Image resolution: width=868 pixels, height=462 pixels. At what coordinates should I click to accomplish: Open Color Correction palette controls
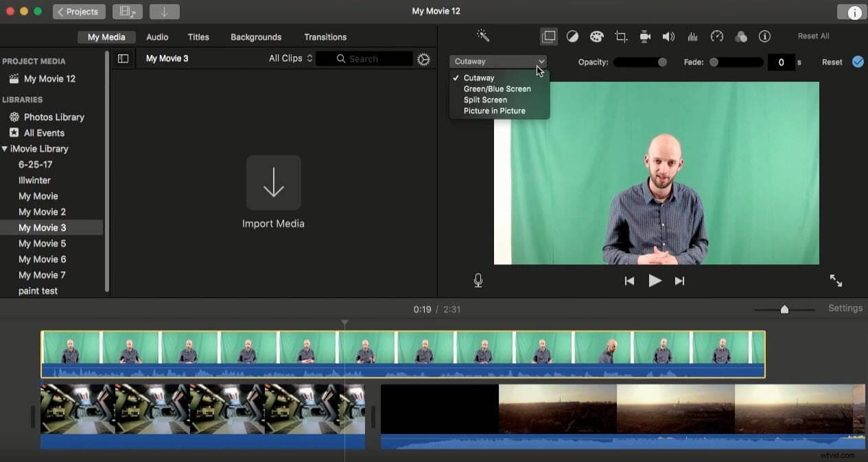pyautogui.click(x=597, y=36)
